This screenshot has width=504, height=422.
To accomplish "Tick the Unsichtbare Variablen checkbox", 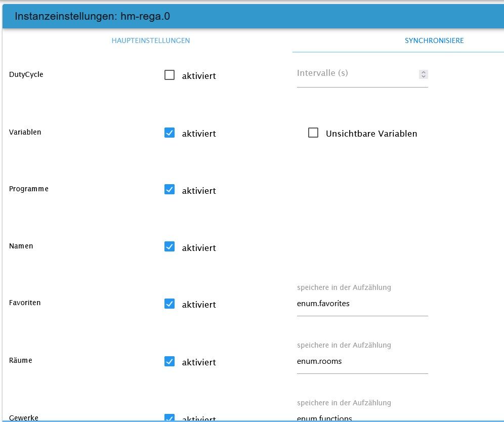I will click(313, 133).
